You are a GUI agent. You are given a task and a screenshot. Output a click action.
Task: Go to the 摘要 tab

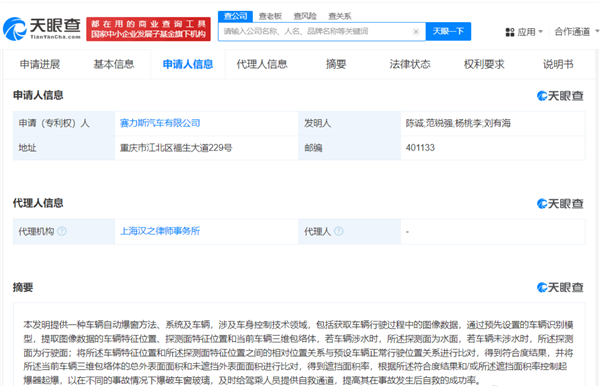point(336,64)
